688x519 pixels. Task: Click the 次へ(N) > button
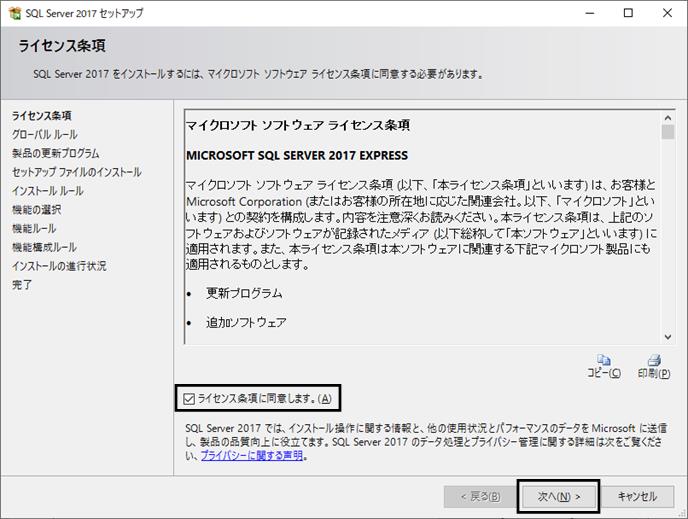(x=559, y=497)
